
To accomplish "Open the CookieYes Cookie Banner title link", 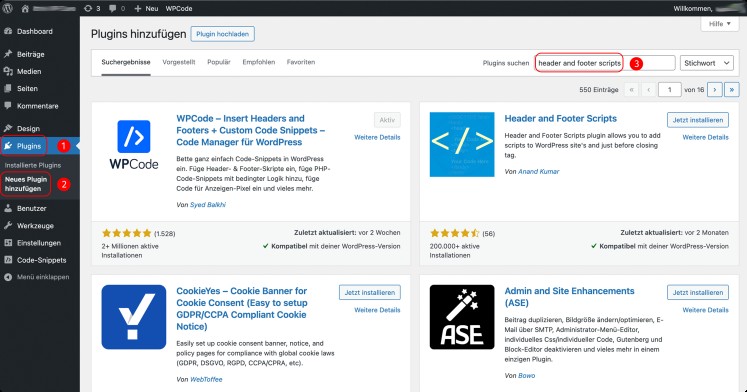I will (x=242, y=309).
